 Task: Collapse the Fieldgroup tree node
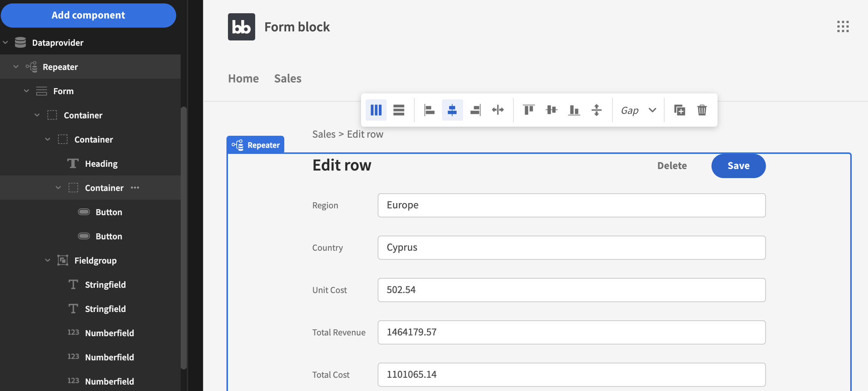point(48,260)
